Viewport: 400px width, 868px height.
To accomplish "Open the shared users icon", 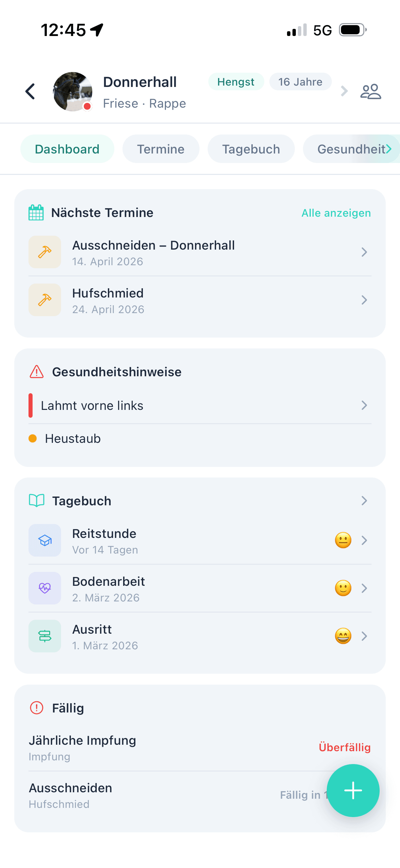I will [x=370, y=91].
